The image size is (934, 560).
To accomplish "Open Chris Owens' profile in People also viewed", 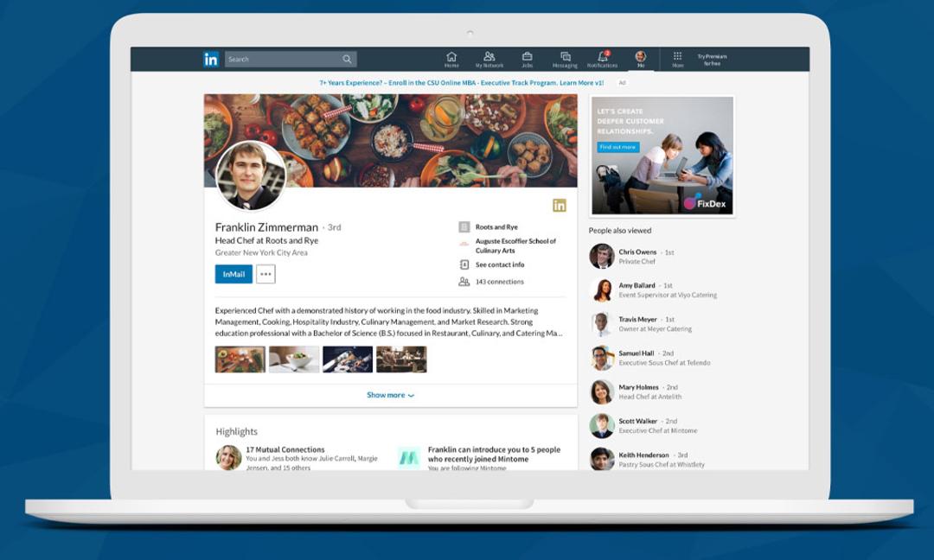I will click(637, 252).
